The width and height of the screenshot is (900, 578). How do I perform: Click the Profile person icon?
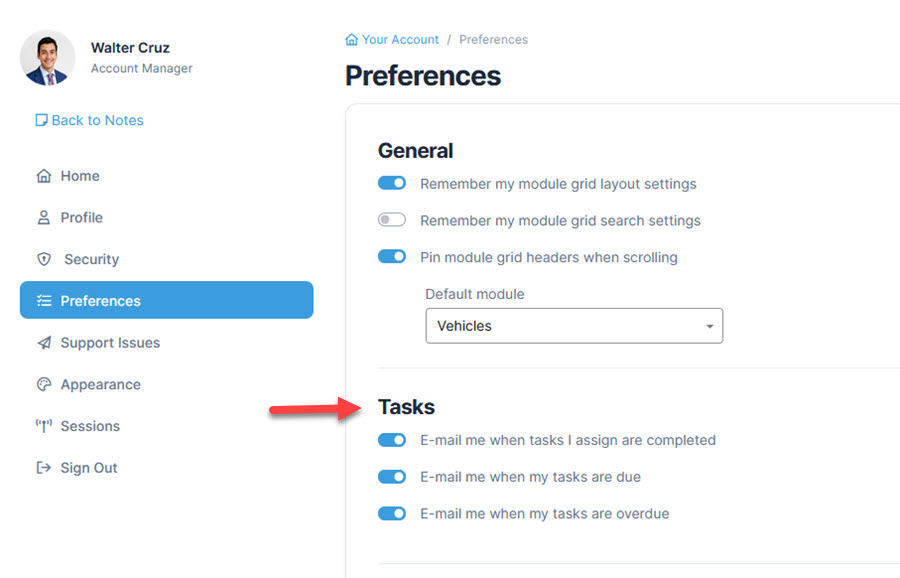(x=43, y=218)
